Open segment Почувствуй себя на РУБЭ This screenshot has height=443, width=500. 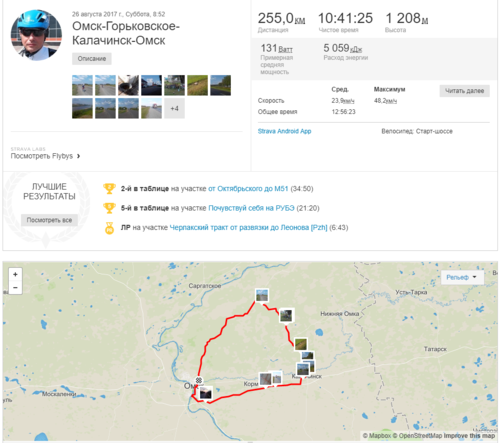tap(251, 208)
